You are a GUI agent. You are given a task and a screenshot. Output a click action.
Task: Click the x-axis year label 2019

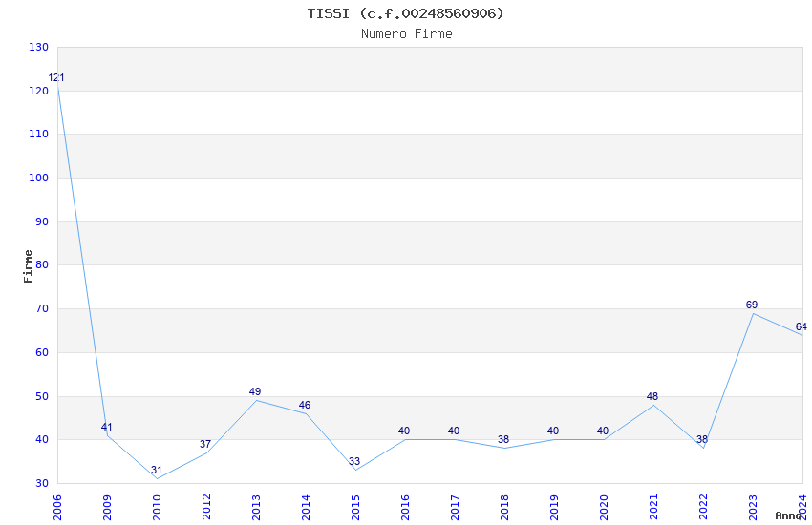click(x=554, y=507)
